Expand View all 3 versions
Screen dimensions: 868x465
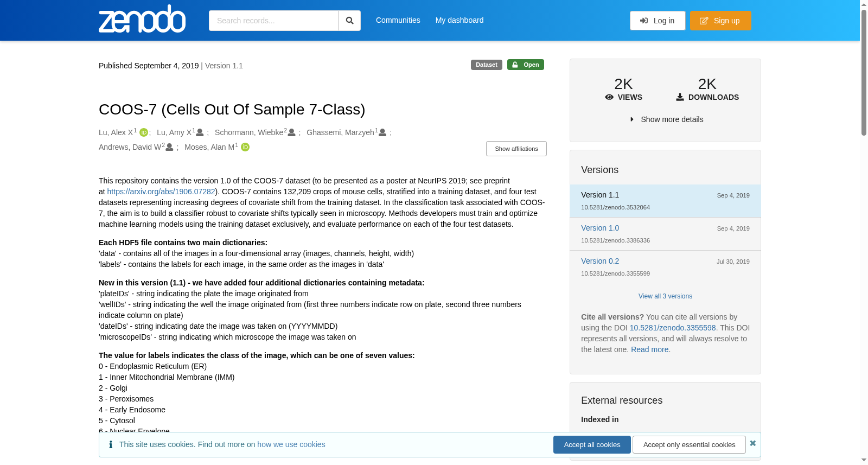(x=665, y=296)
